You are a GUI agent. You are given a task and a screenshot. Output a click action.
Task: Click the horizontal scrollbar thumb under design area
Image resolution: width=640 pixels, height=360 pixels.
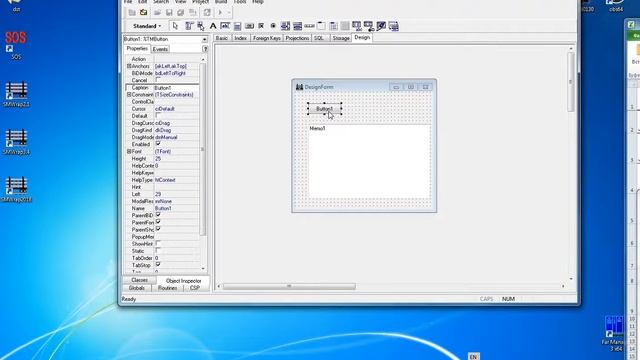click(x=289, y=287)
